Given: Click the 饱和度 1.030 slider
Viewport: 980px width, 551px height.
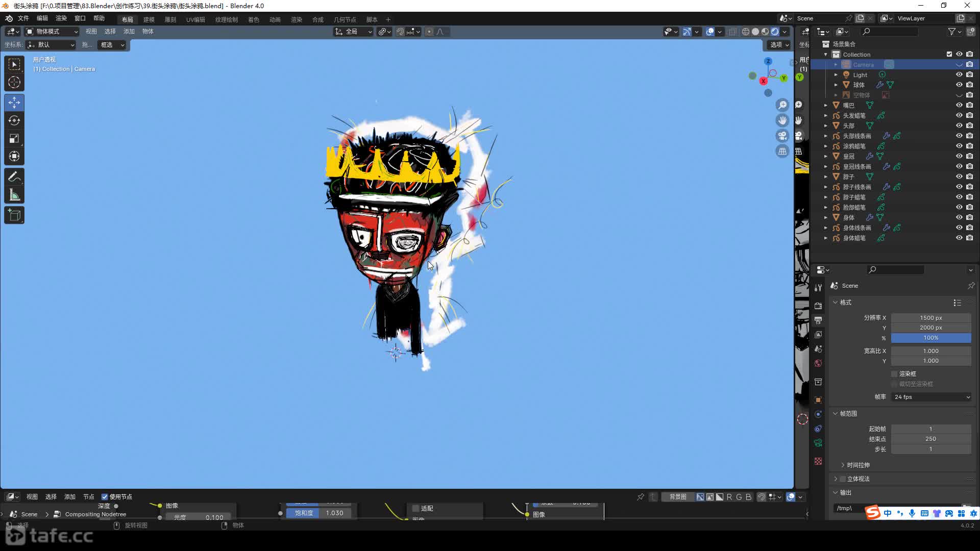Looking at the screenshot, I should [318, 513].
